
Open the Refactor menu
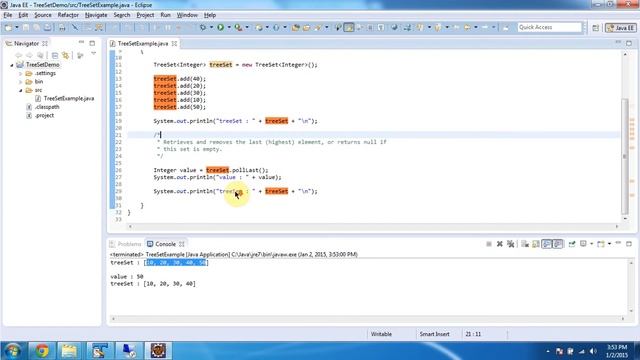pos(68,15)
